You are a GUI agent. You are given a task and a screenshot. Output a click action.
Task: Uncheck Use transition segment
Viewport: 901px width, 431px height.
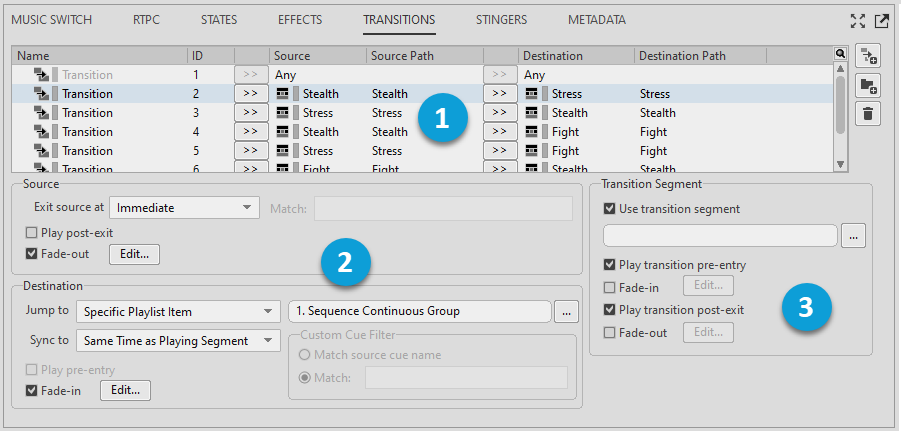click(610, 209)
